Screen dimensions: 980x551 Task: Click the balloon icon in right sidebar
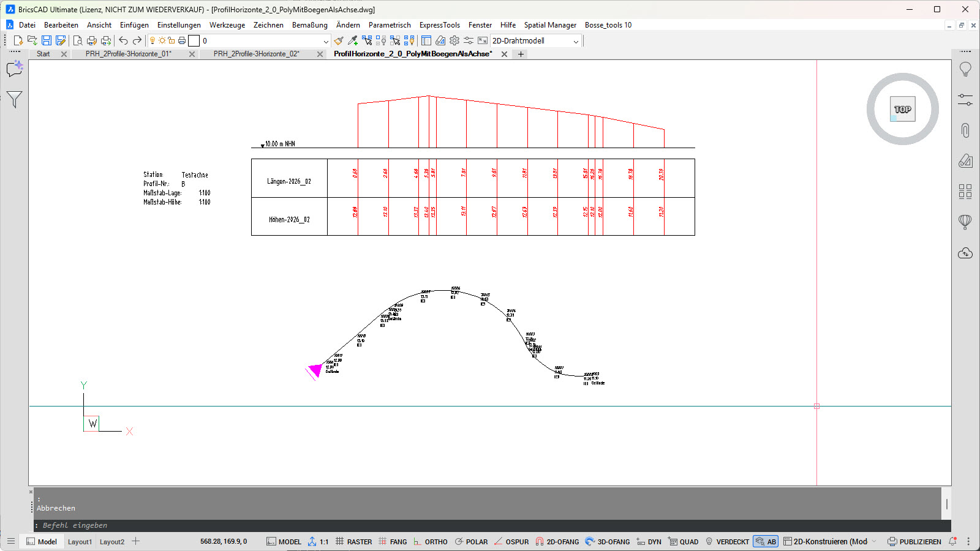coord(965,222)
